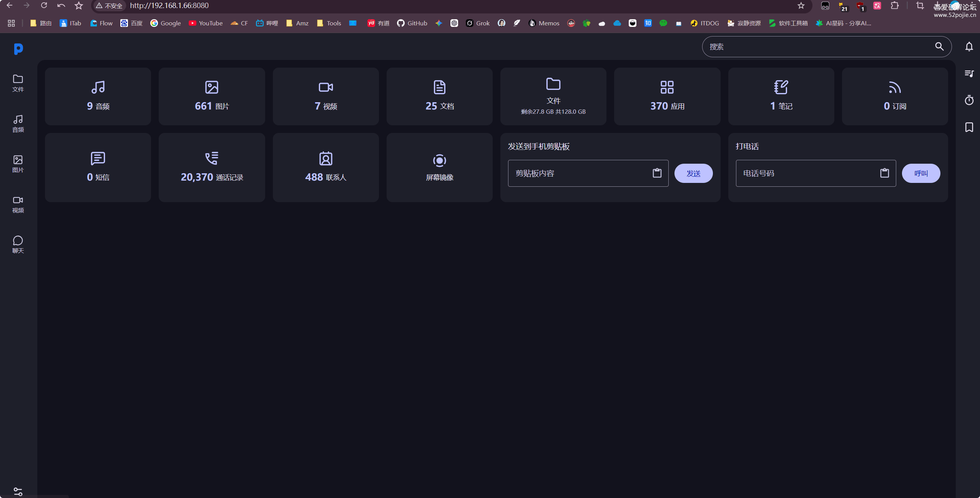The image size is (980, 498).
Task: Click the 发送 send button
Action: 693,173
